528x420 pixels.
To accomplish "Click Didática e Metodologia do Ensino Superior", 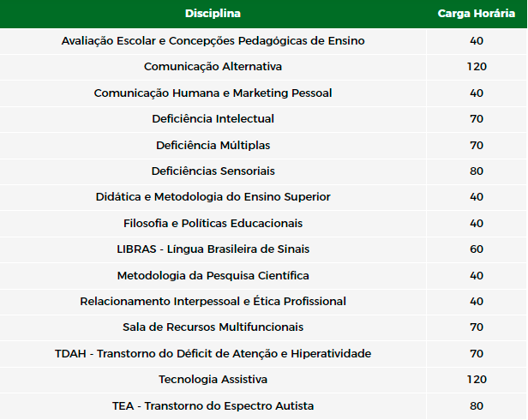I will point(213,197).
